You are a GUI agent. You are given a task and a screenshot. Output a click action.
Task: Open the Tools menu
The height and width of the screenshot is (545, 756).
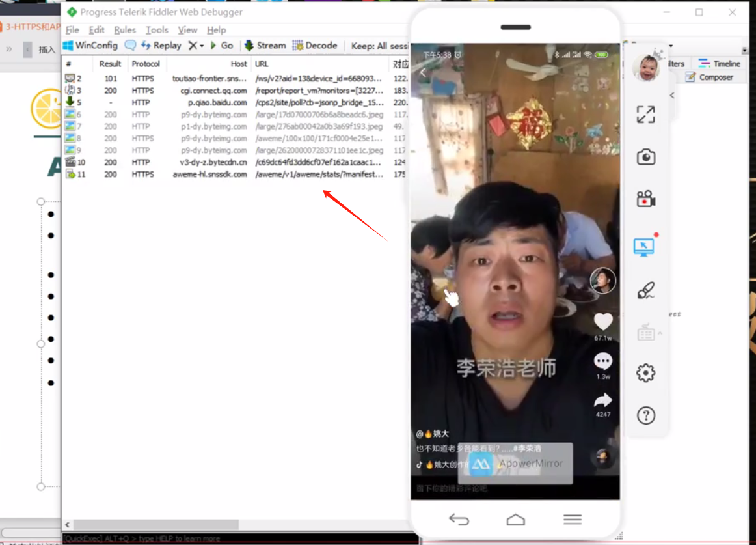click(157, 30)
